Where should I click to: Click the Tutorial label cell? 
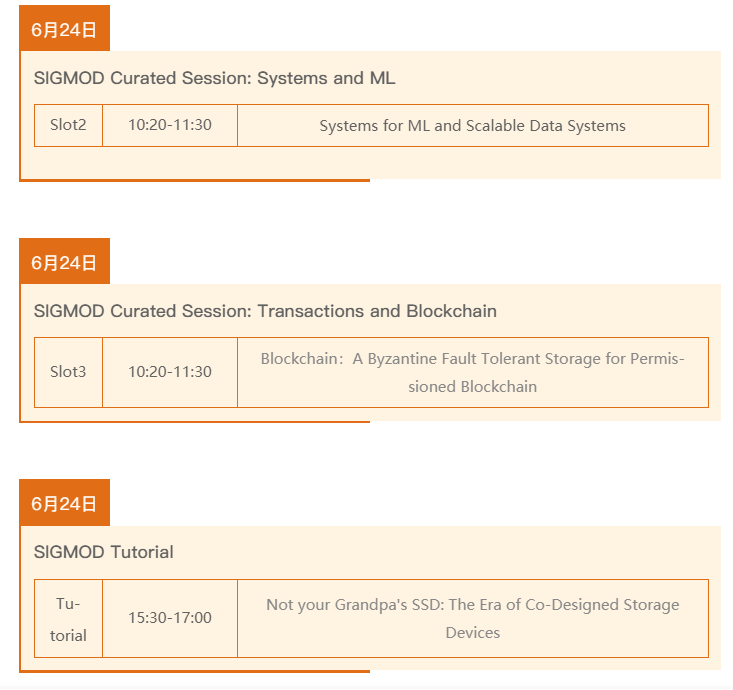click(68, 619)
